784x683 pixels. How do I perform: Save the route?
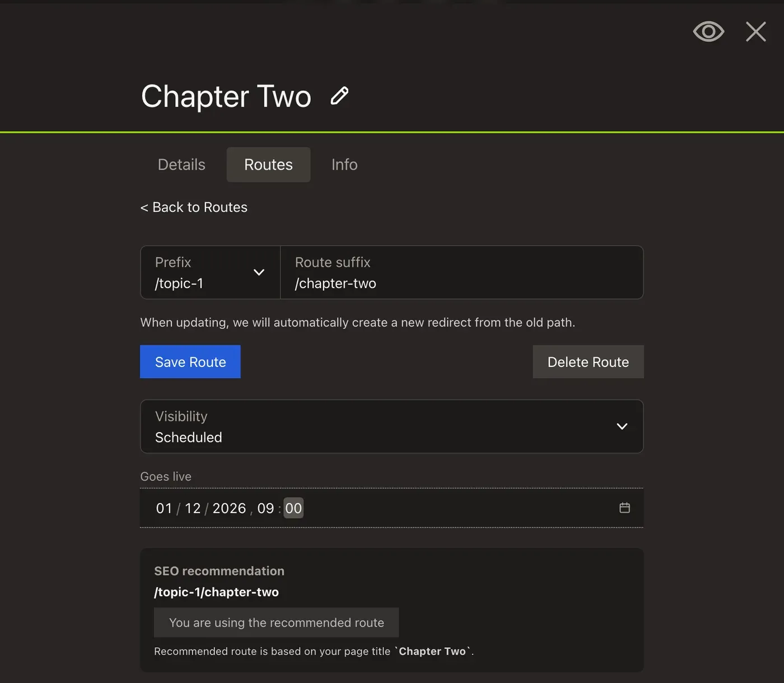click(190, 362)
